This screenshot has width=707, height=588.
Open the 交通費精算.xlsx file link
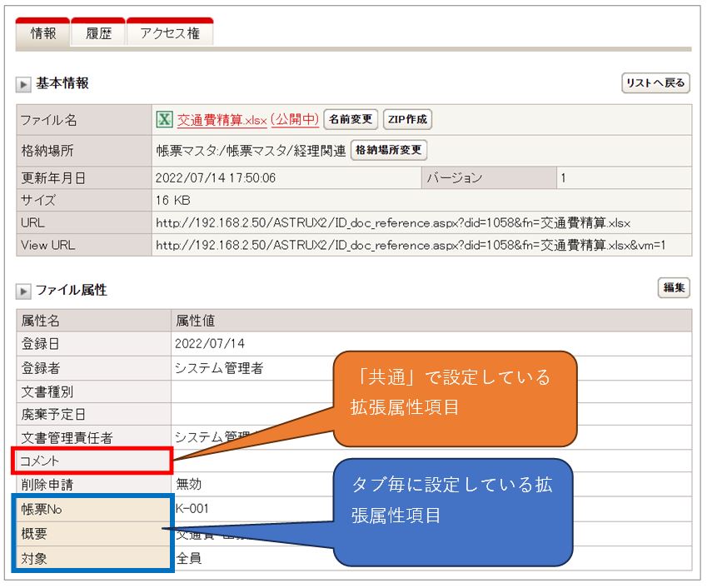[x=222, y=120]
